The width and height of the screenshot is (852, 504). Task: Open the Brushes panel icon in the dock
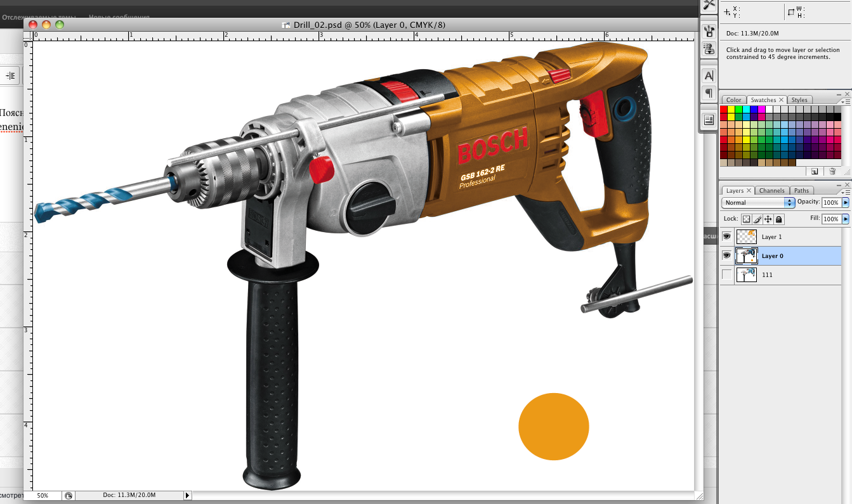coord(709,31)
